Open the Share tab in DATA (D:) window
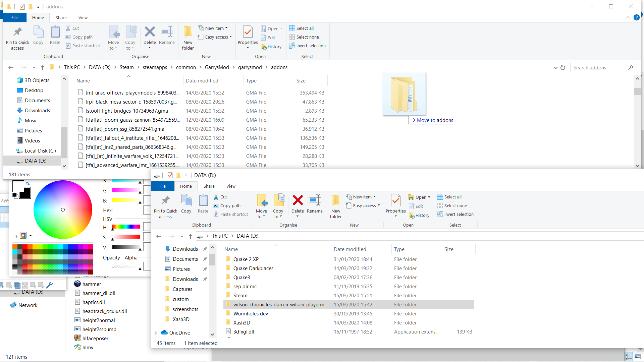644x362 pixels. click(x=209, y=186)
